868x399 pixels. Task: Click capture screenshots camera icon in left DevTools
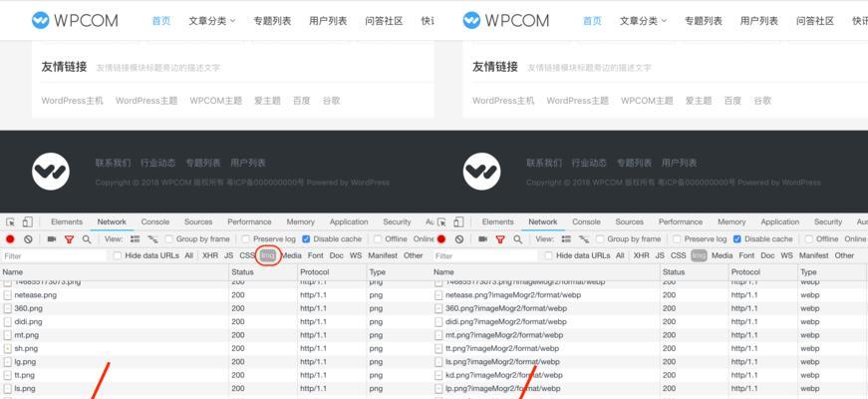click(52, 239)
